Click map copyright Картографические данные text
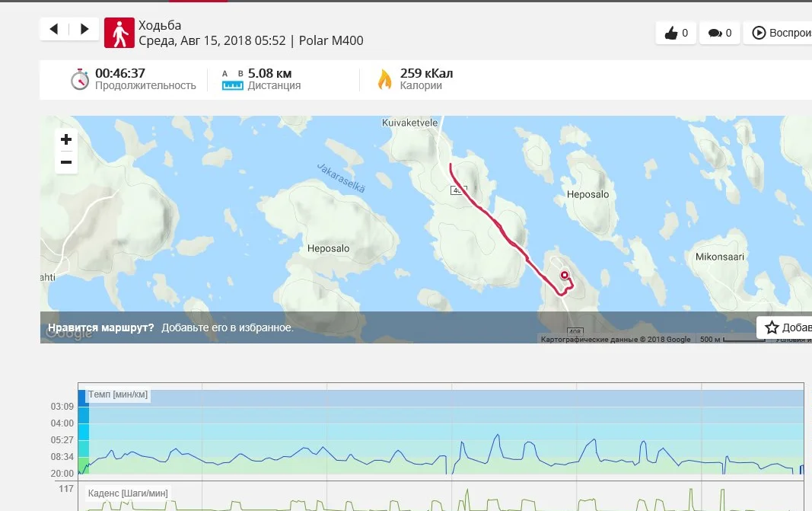This screenshot has width=812, height=511. [x=616, y=340]
